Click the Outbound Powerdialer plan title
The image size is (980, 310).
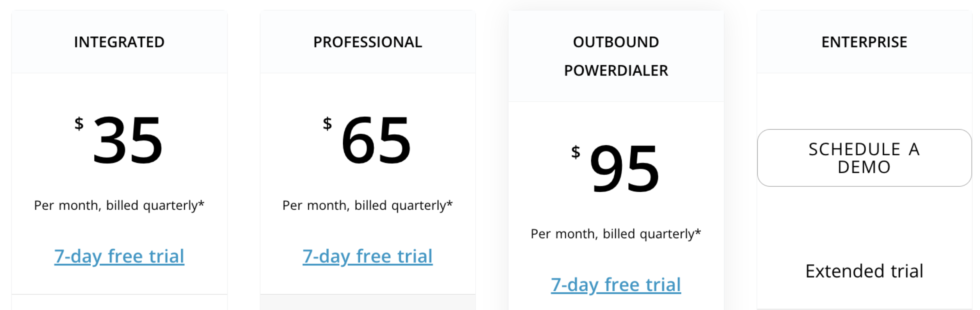[x=616, y=56]
